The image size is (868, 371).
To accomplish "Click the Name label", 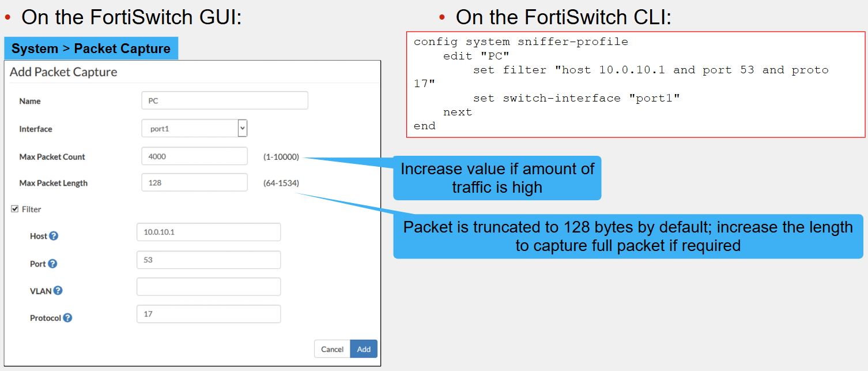I will (30, 101).
